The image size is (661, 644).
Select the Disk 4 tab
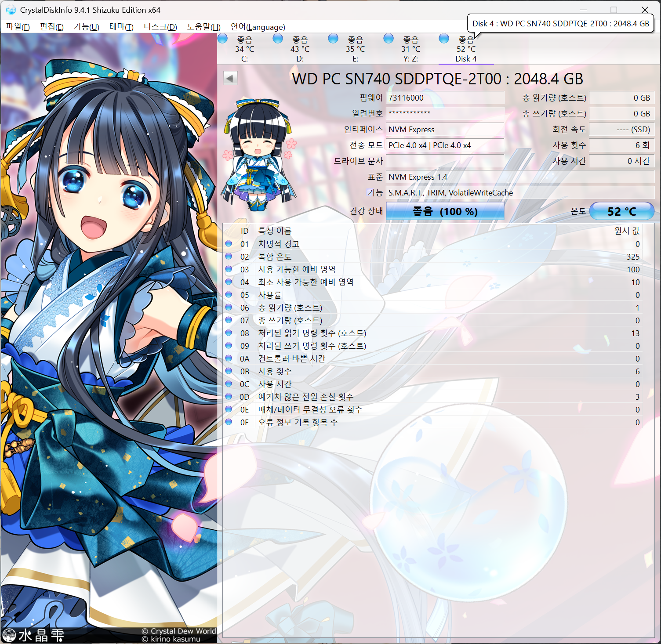pyautogui.click(x=466, y=49)
